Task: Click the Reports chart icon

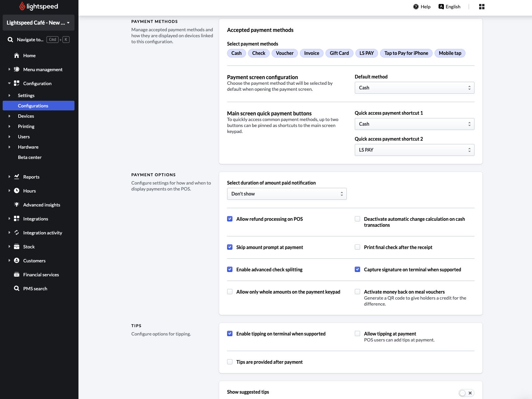Action: point(17,177)
